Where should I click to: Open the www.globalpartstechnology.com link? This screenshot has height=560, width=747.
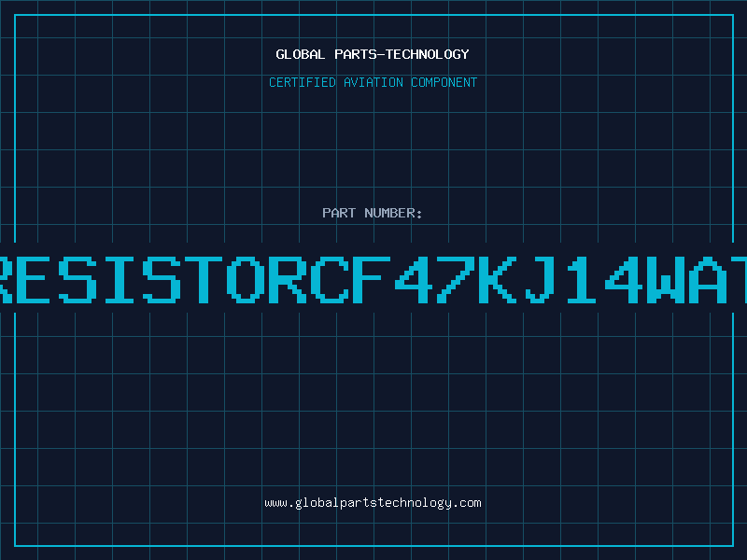[x=373, y=503]
